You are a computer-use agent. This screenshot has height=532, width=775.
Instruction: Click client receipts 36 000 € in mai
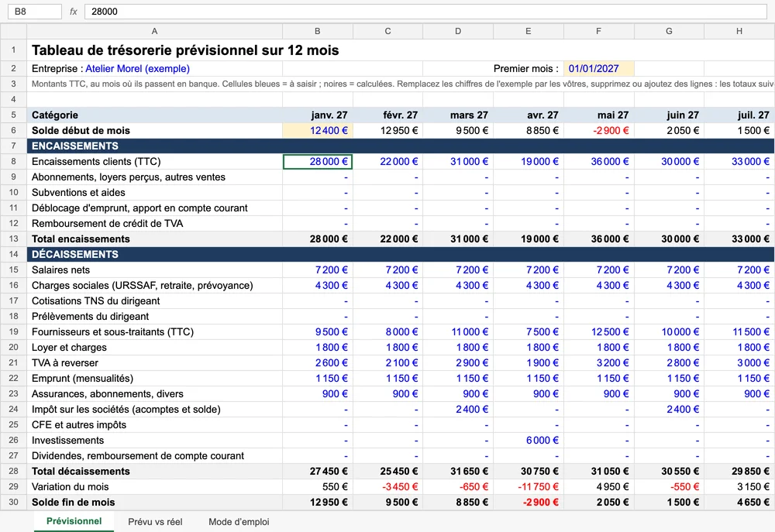tap(598, 162)
